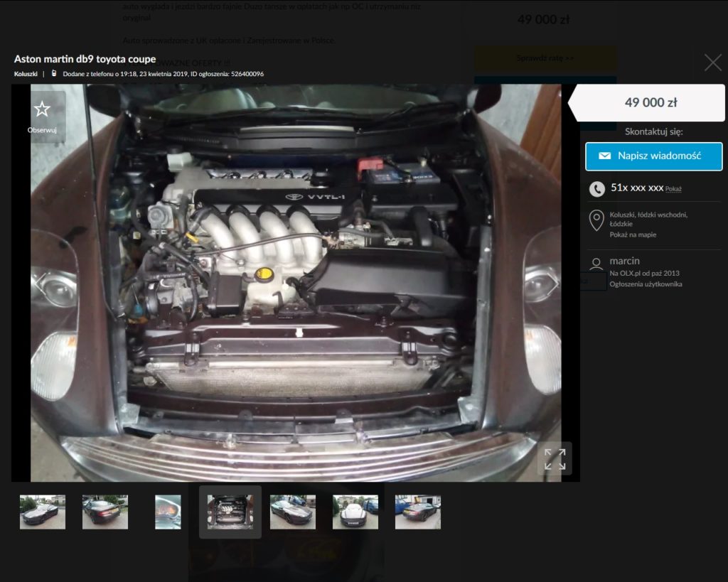This screenshot has height=582, width=728.
Task: Click the Na OLX.pl od paź 2013 text
Action: click(x=644, y=274)
